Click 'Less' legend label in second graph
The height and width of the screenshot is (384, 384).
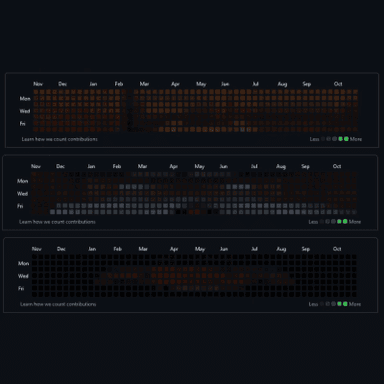(x=313, y=222)
